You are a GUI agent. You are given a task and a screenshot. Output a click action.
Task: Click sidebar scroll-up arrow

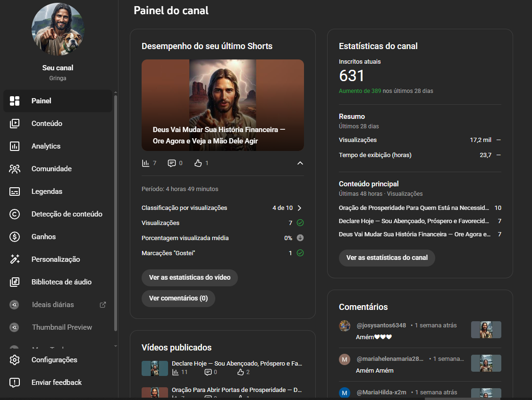coord(116,92)
